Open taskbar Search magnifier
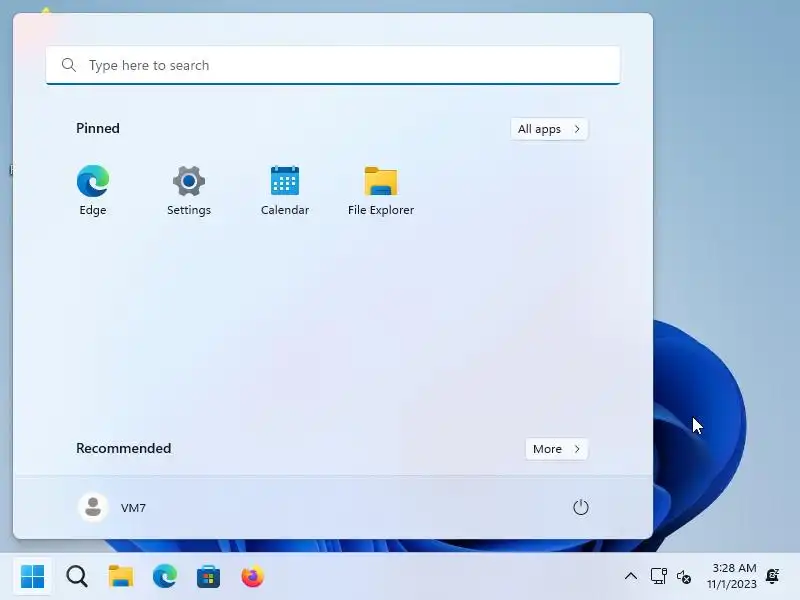Screen dimensions: 800x600 77,577
